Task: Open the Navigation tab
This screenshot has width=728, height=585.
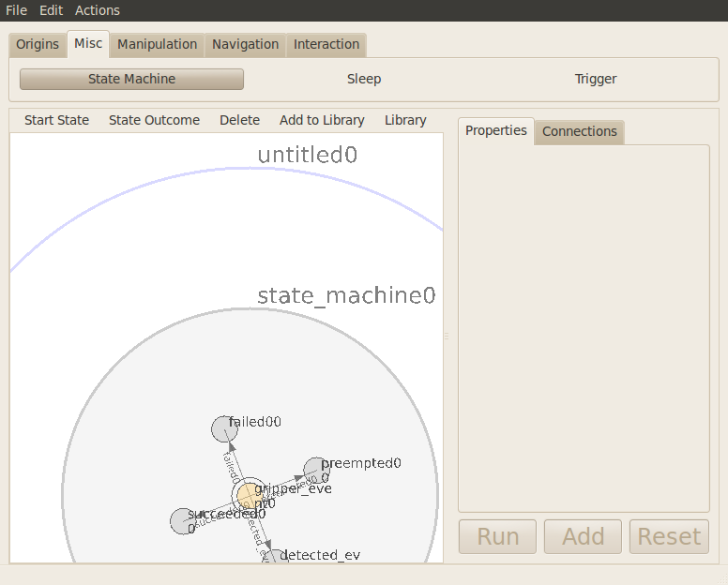Action: coord(245,44)
